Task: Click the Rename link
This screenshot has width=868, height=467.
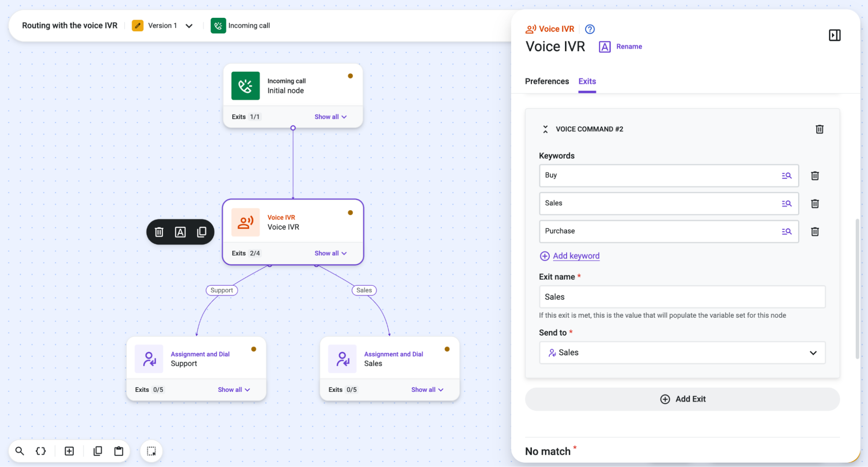Action: pos(629,46)
